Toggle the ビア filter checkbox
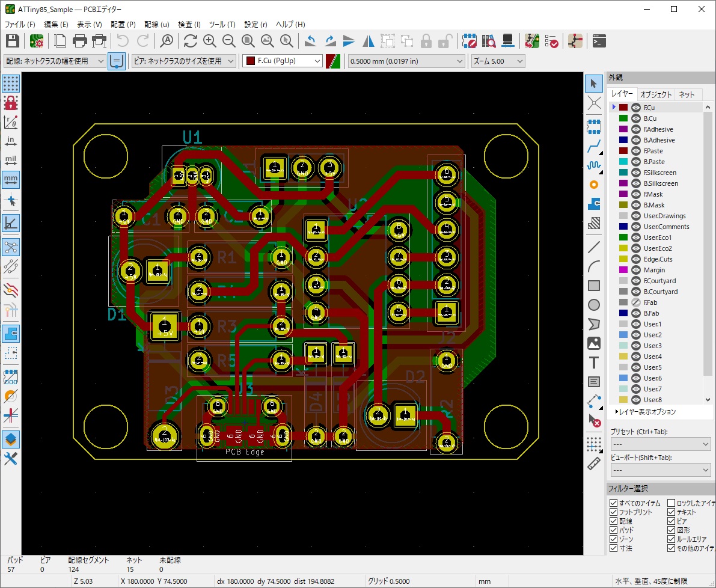Image resolution: width=716 pixels, height=588 pixels. tap(672, 521)
